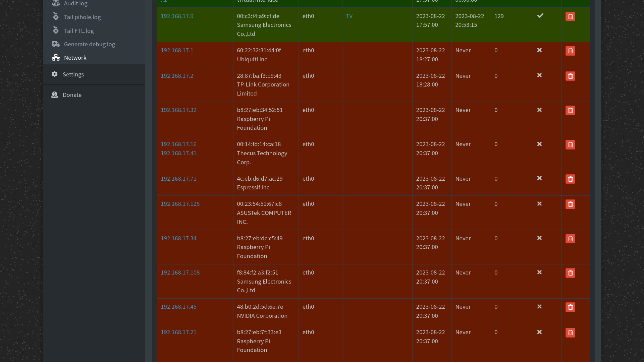Click the TV hostname link

pyautogui.click(x=349, y=16)
